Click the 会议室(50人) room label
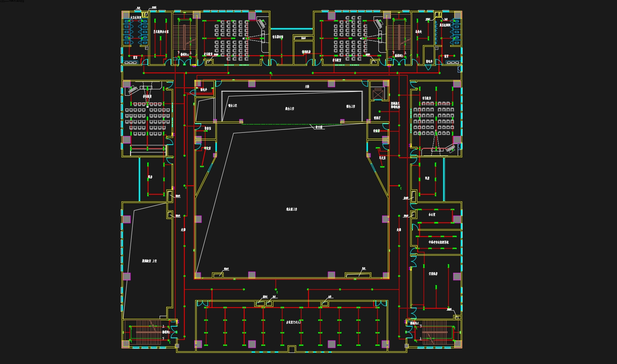617x364 pixels. (294, 322)
